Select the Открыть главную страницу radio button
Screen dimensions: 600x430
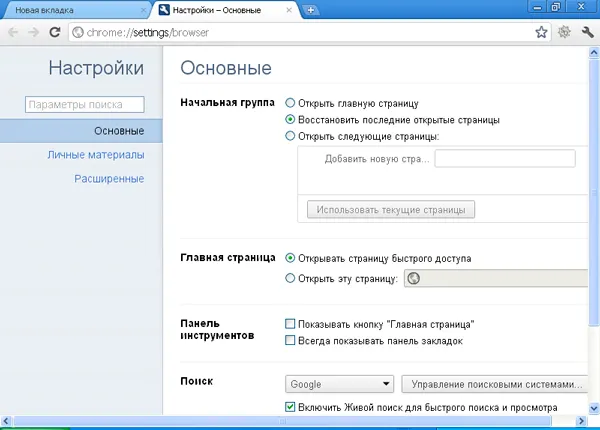pos(290,103)
